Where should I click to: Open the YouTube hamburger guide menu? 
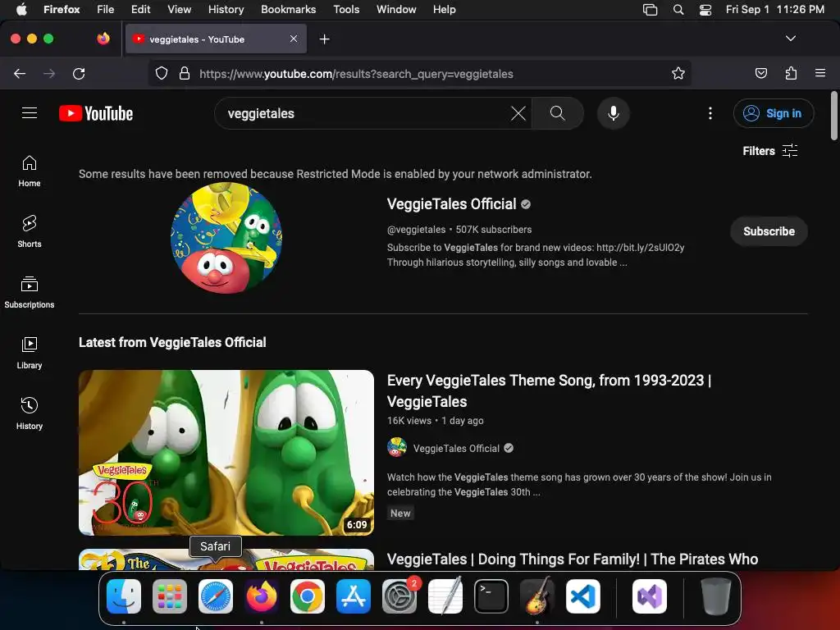(30, 113)
